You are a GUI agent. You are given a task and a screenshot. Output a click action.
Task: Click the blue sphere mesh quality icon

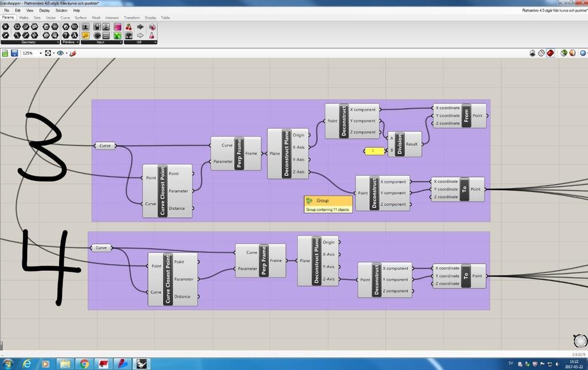click(x=583, y=53)
